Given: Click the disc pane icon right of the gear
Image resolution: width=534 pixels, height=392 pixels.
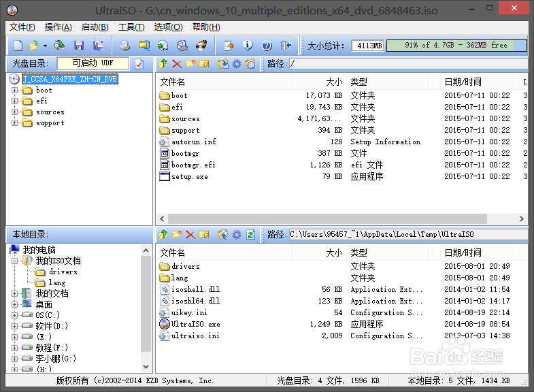Looking at the screenshot, I should point(250,64).
